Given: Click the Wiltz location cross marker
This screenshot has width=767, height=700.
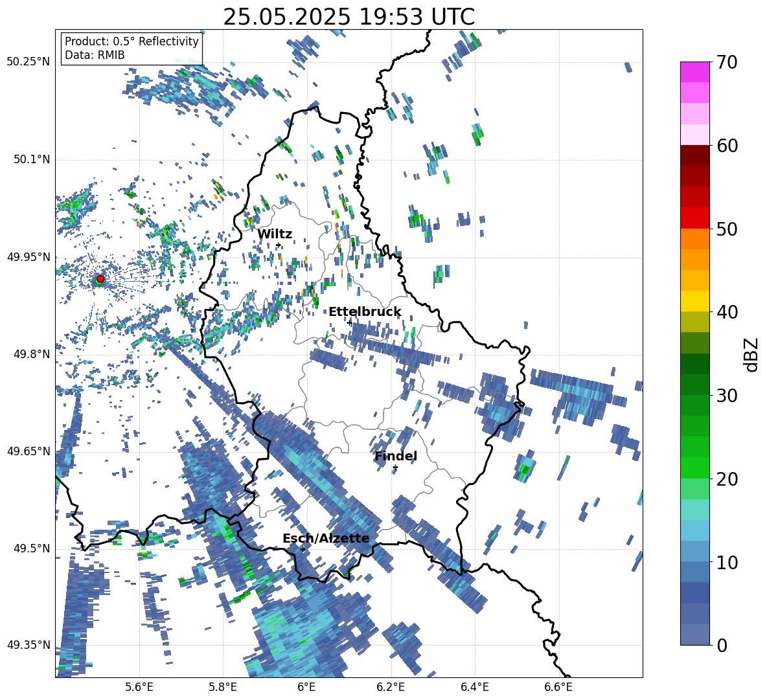Looking at the screenshot, I should 279,245.
